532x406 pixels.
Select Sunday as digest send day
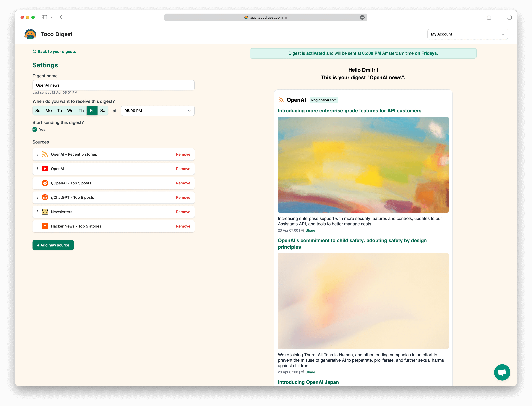[38, 111]
